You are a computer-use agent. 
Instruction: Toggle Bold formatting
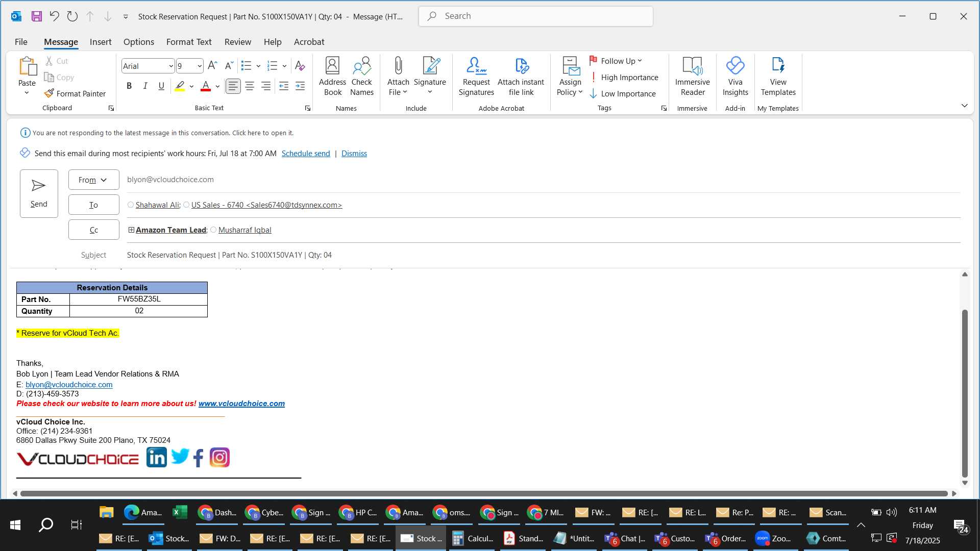(x=129, y=86)
